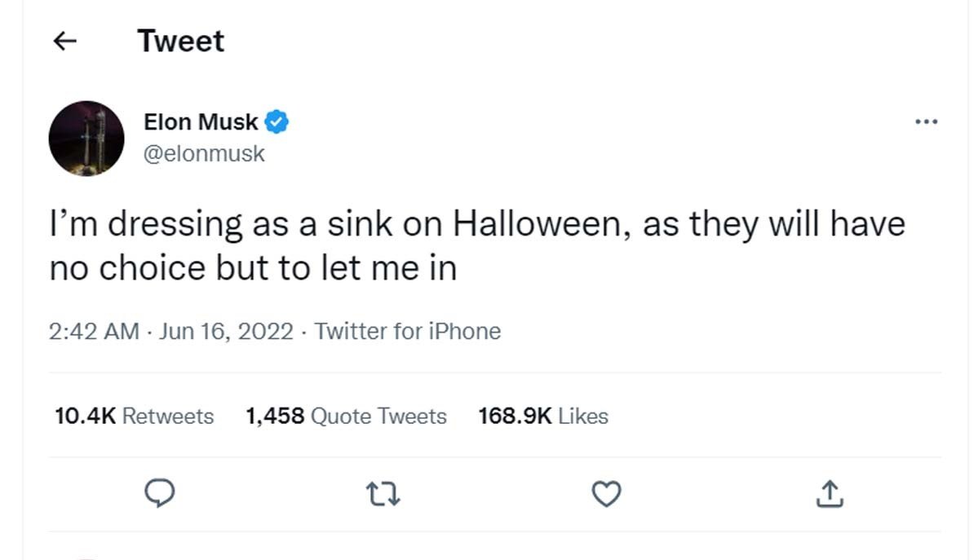
Task: Reply to the tweet via speech bubble
Action: point(160,493)
